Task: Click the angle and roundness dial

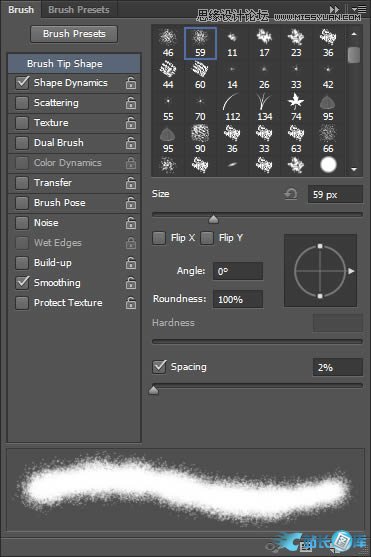Action: point(320,271)
